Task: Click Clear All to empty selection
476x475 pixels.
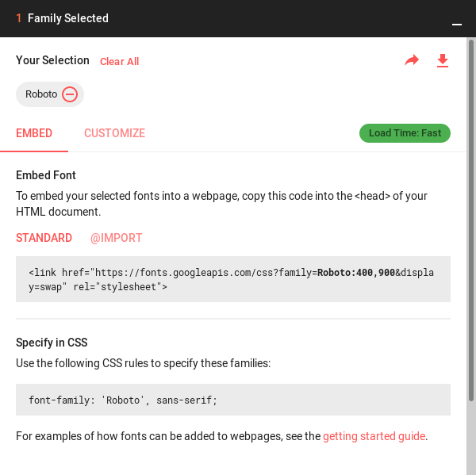Action: tap(119, 61)
